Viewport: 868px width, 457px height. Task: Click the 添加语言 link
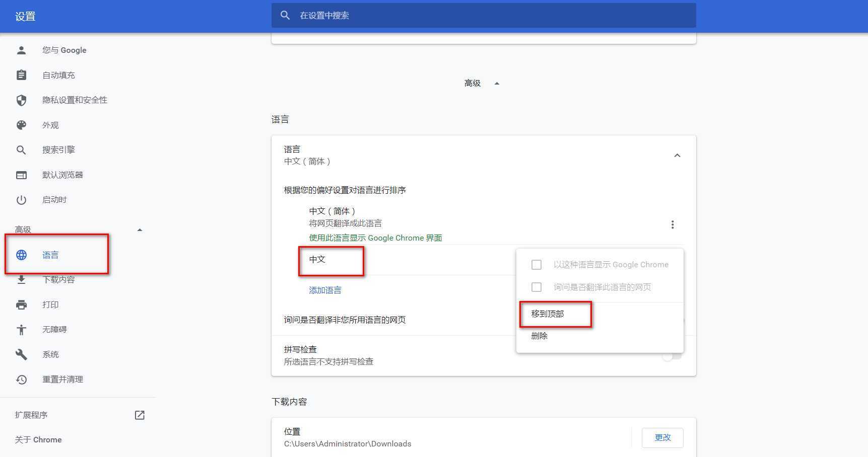click(x=325, y=290)
